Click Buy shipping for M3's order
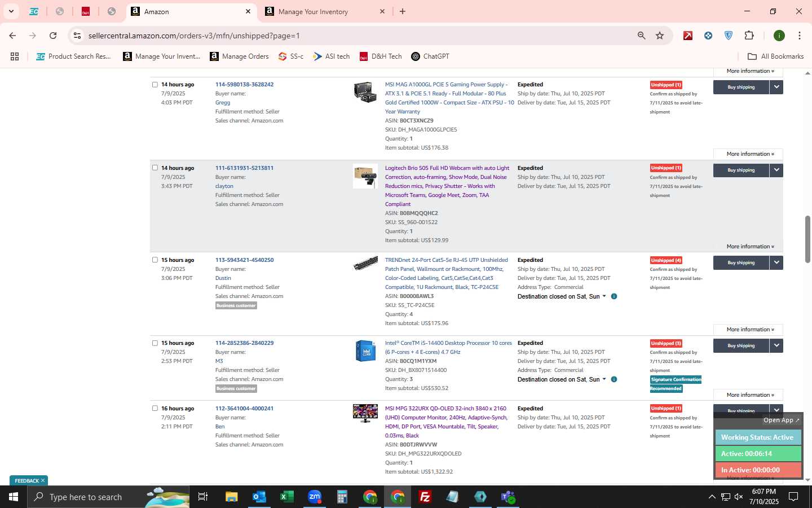Screen dimensions: 812x508 click(741, 345)
